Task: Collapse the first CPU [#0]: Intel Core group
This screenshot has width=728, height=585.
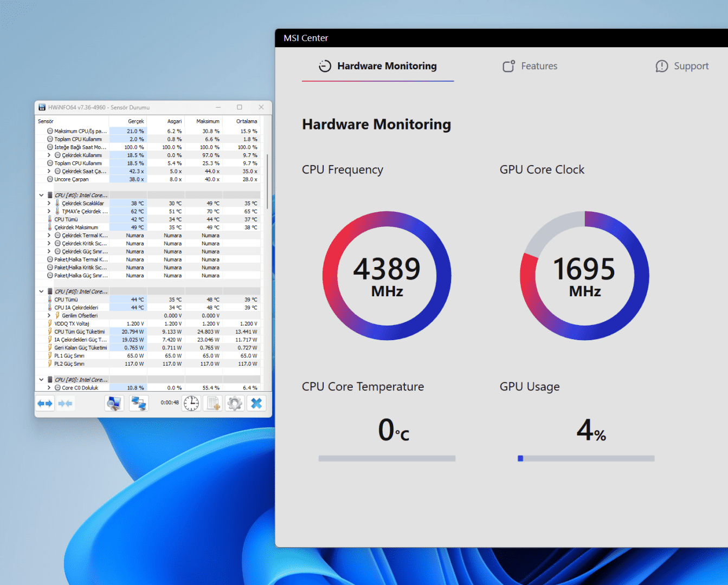Action: coord(41,196)
